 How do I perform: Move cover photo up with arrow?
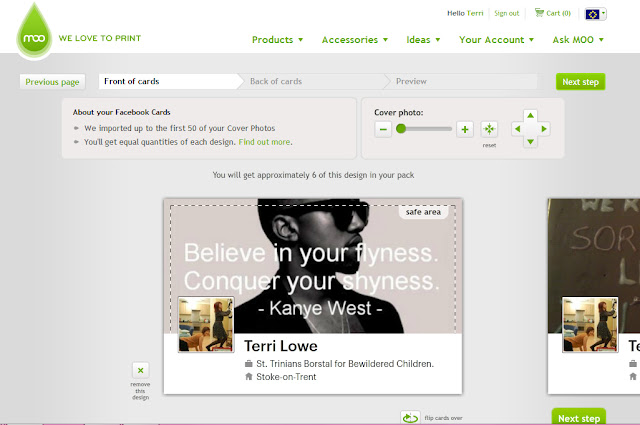click(530, 116)
